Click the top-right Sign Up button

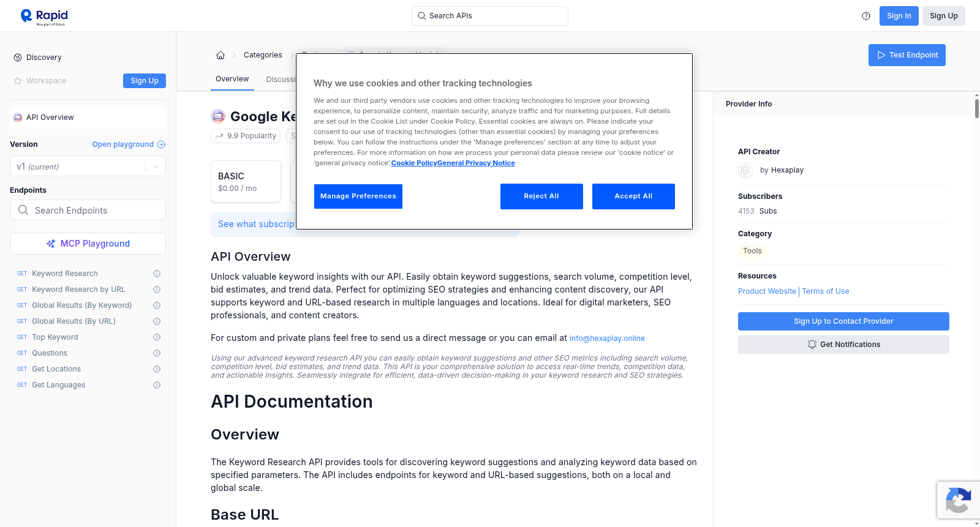944,16
